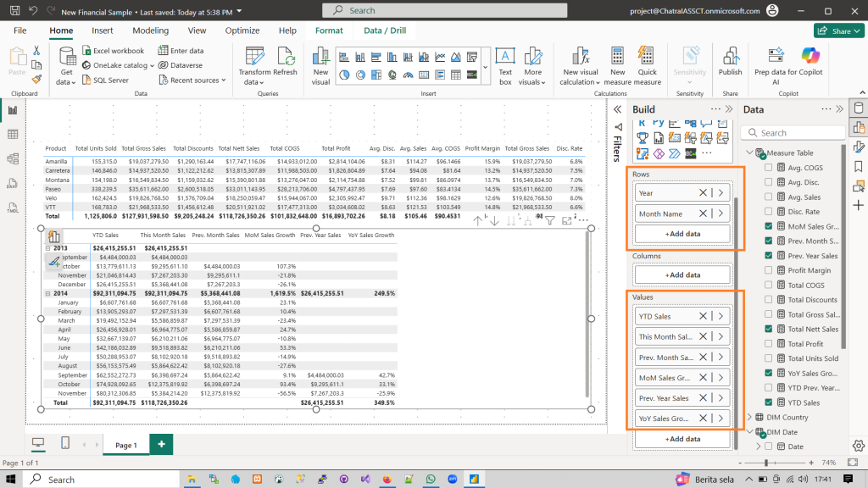
Task: Enable the Profit Margin checkbox
Action: pos(769,270)
